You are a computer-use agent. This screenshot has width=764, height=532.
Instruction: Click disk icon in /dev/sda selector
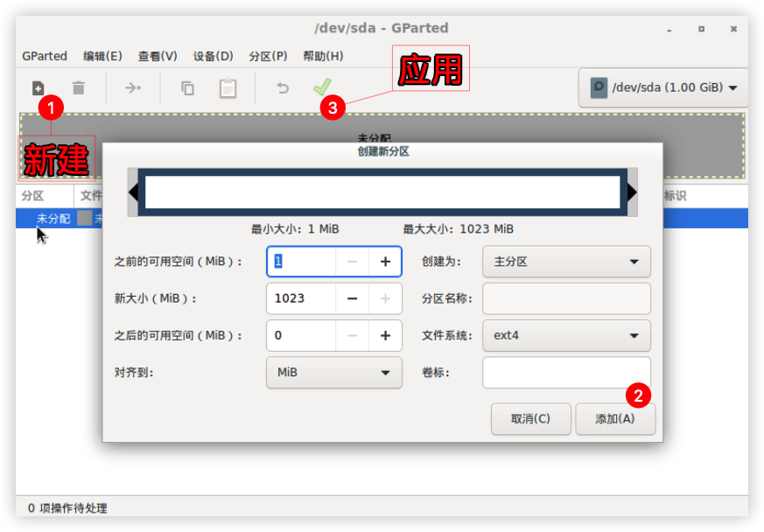pyautogui.click(x=599, y=87)
